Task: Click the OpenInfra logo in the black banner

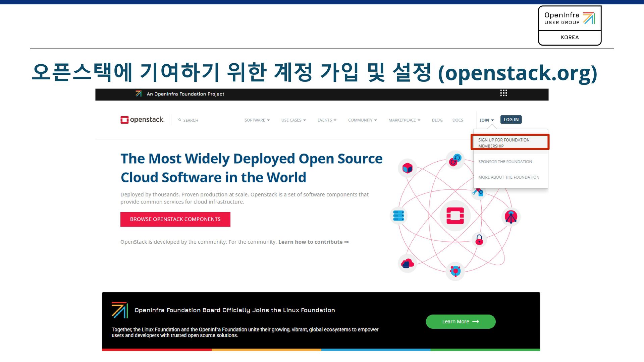Action: click(120, 310)
